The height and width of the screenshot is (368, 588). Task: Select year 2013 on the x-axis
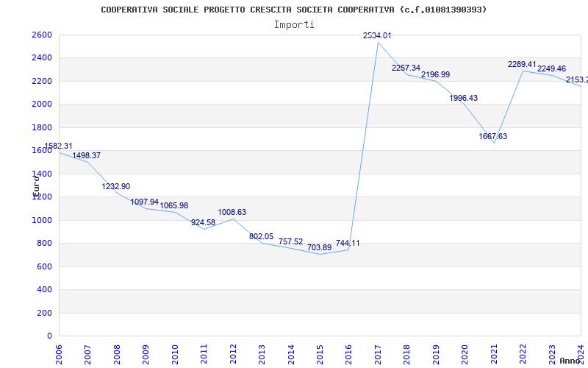coord(262,355)
